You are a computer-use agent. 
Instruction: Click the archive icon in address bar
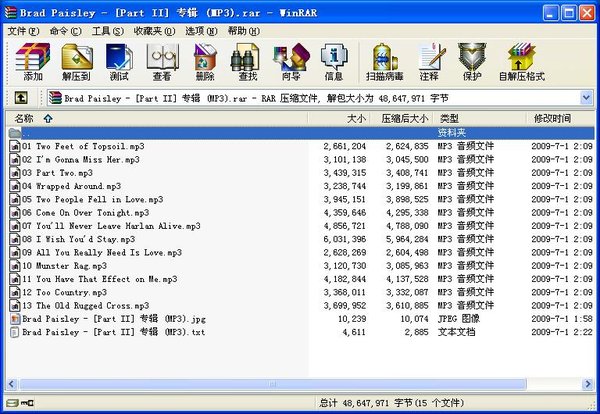pyautogui.click(x=55, y=98)
